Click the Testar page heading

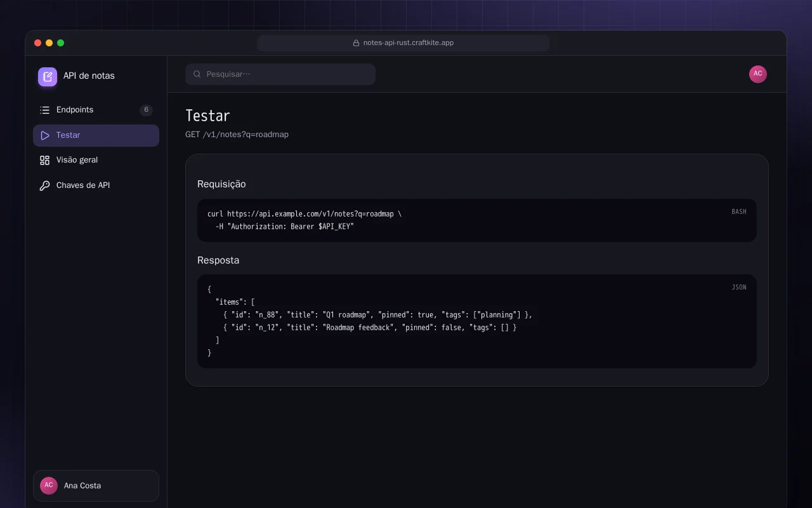(x=207, y=116)
